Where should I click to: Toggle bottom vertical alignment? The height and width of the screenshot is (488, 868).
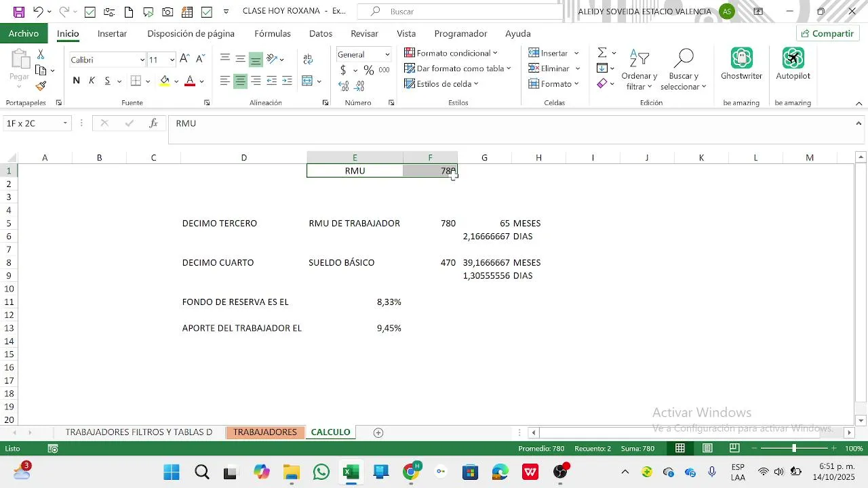click(256, 60)
